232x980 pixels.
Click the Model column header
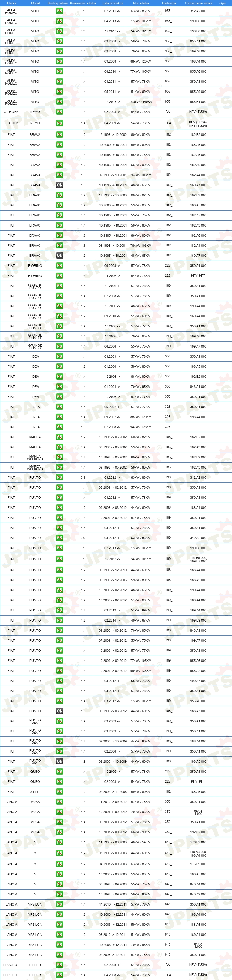point(35,3)
